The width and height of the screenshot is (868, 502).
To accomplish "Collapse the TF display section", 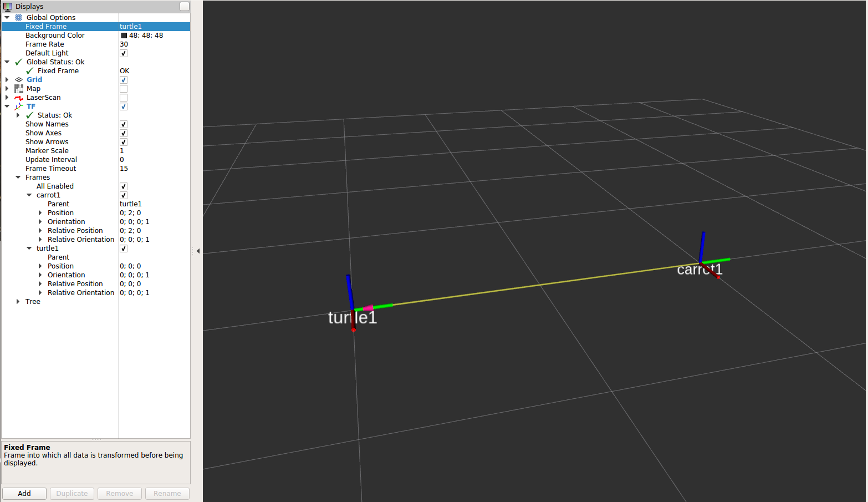I will coord(7,107).
